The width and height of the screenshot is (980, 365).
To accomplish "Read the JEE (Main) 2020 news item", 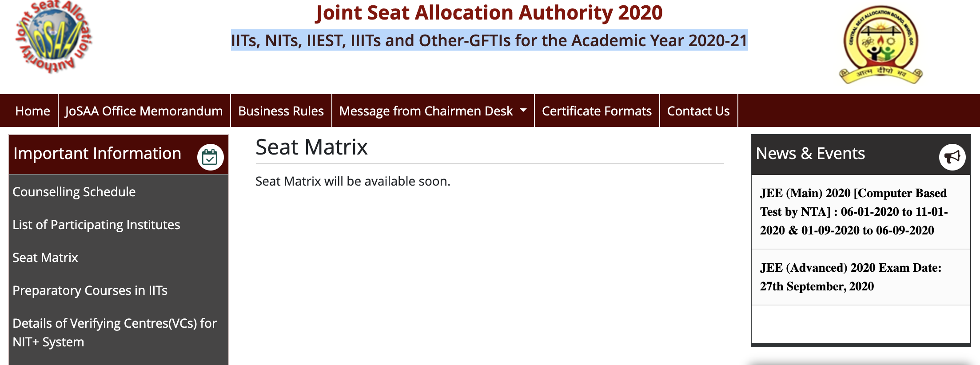I will [853, 212].
